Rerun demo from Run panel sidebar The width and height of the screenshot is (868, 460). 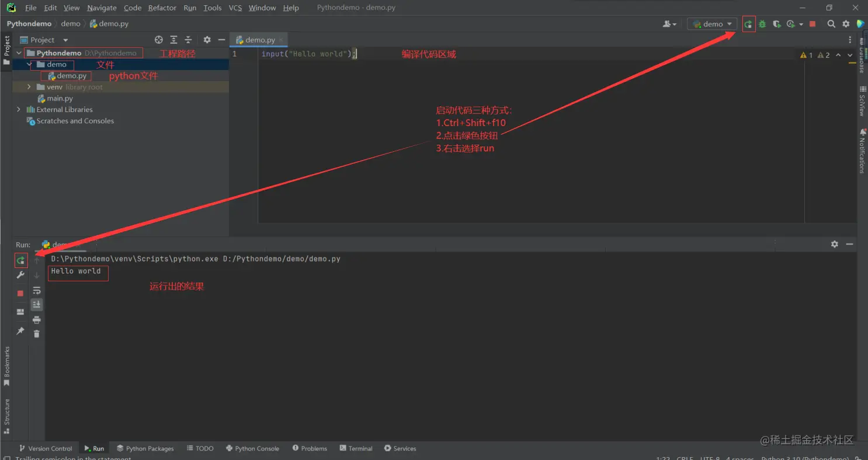(20, 260)
